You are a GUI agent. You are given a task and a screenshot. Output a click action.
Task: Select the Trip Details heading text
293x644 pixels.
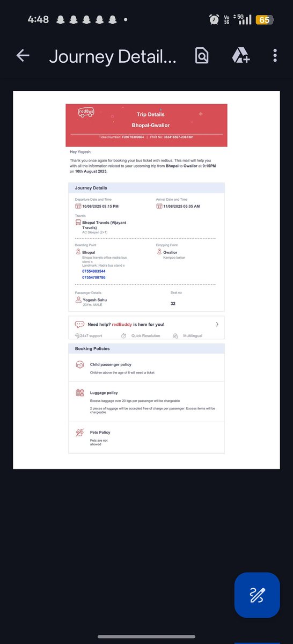151,114
